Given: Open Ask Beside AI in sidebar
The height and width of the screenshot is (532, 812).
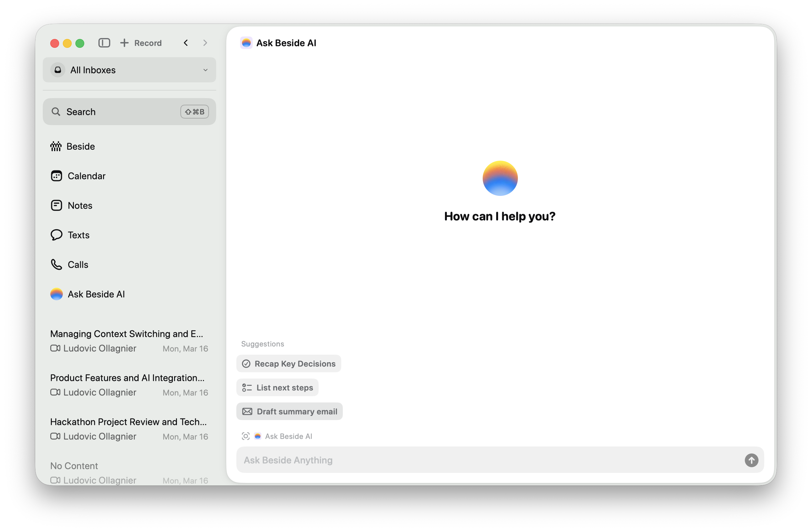Looking at the screenshot, I should point(129,294).
